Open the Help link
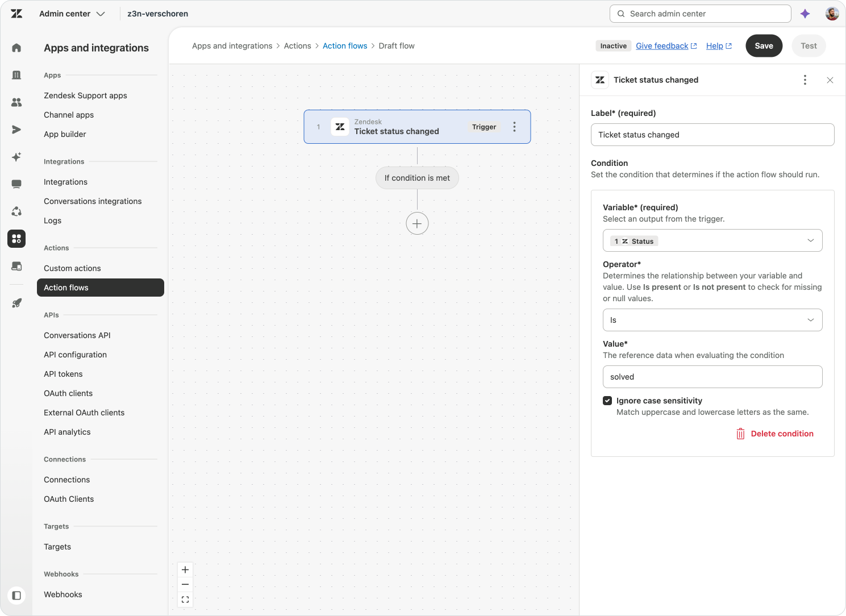 tap(719, 46)
